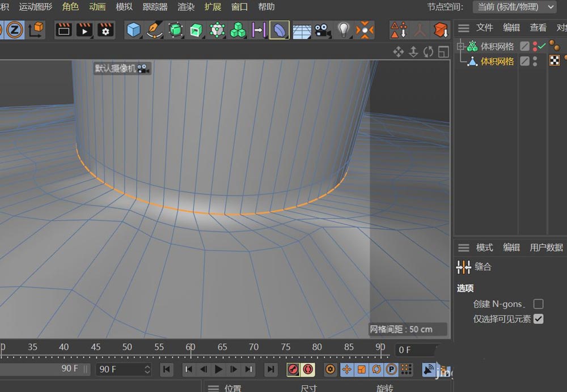Viewport: 567px width, 392px height.
Task: Open Edit Render Settings clapperboard with gear
Action: [x=105, y=29]
